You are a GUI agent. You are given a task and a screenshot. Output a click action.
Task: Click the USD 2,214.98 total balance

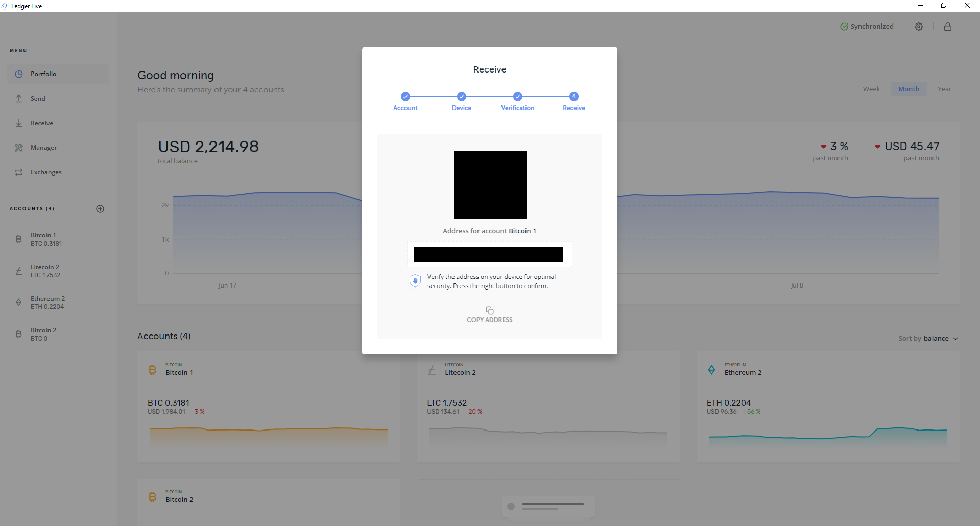[208, 147]
